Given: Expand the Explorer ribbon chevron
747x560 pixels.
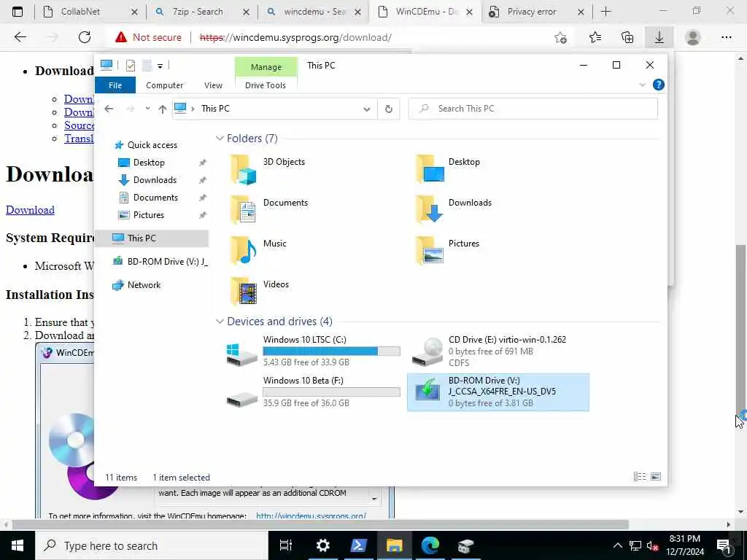Looking at the screenshot, I should (642, 85).
